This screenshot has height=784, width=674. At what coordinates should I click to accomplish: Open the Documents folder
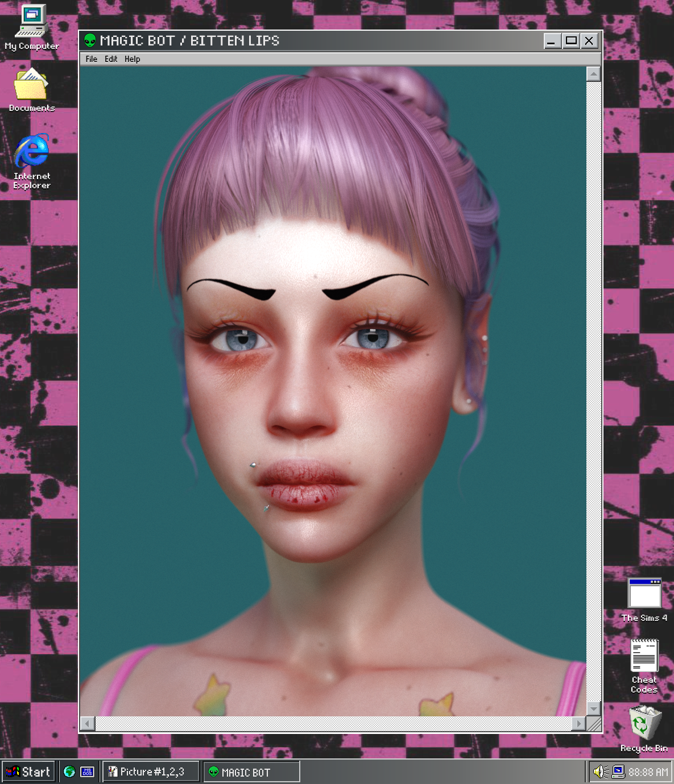31,85
